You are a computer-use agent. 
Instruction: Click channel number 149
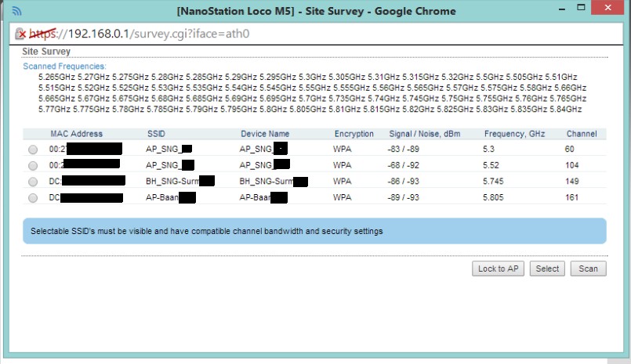(572, 181)
